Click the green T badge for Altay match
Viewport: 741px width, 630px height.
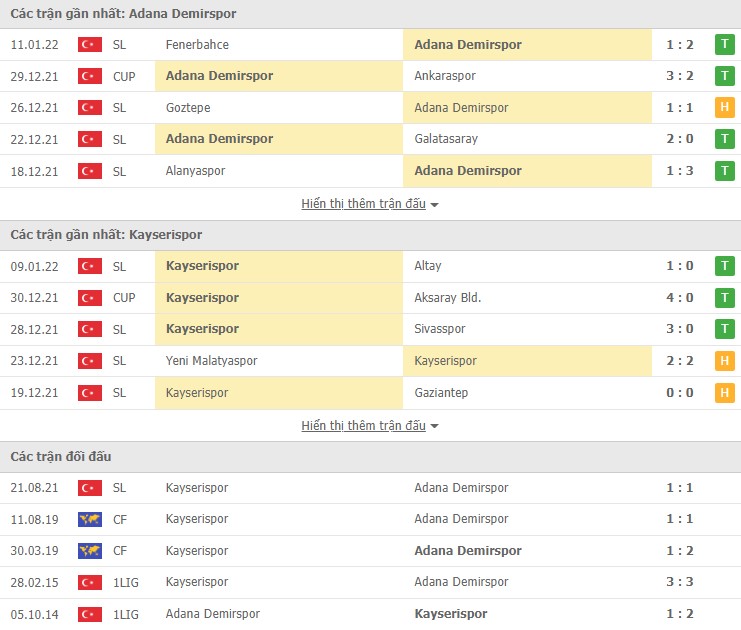[724, 266]
